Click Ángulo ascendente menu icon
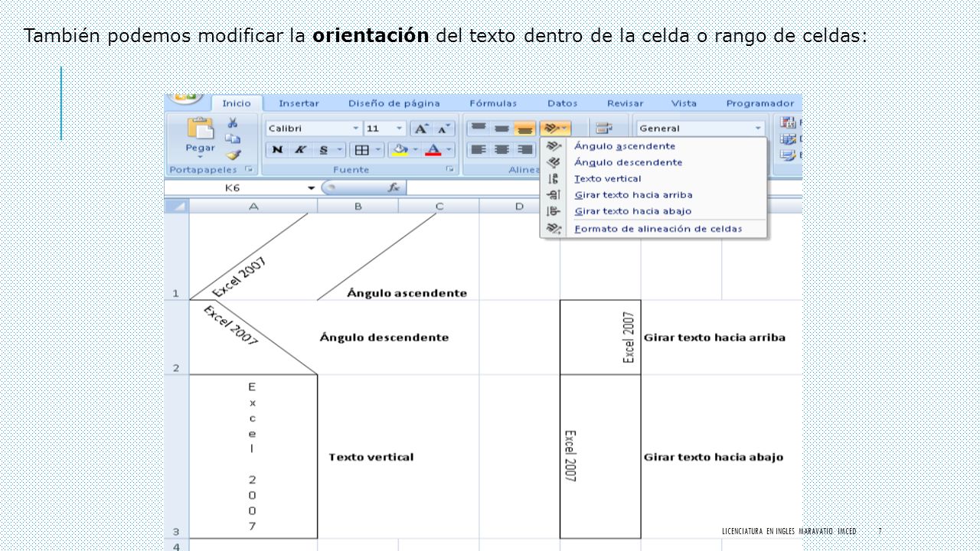The width and height of the screenshot is (980, 551). pyautogui.click(x=554, y=146)
